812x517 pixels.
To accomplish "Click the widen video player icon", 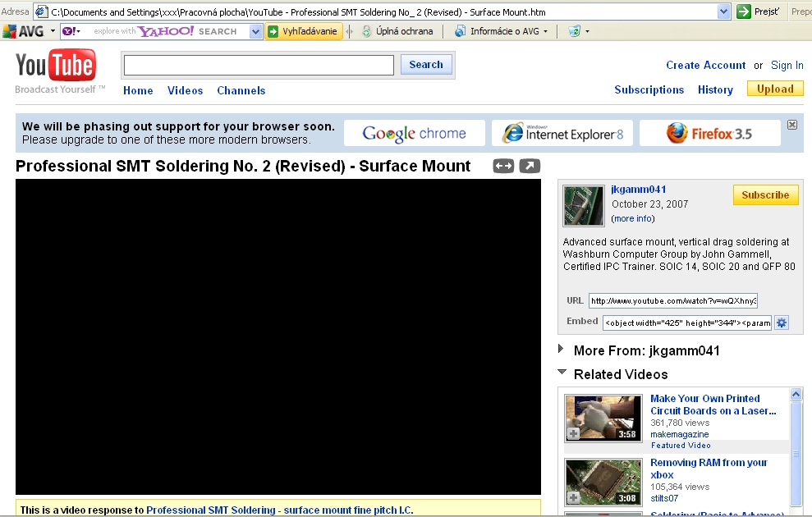I will pyautogui.click(x=503, y=166).
